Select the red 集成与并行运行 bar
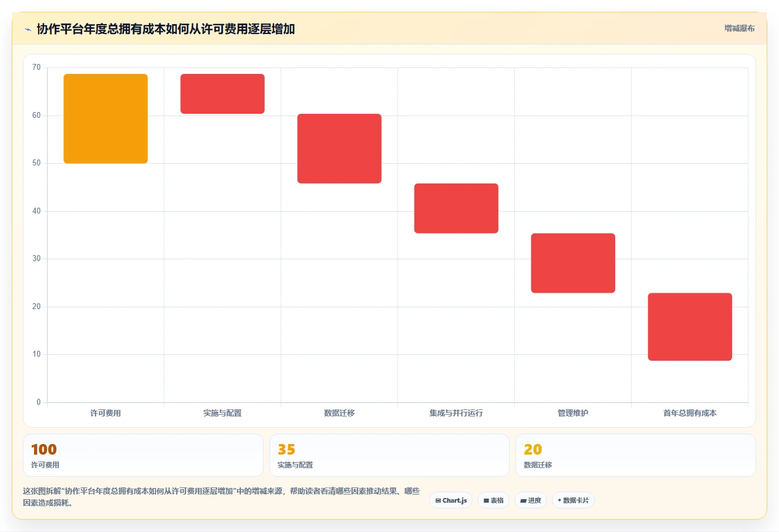Screen dimensions: 779x532 456,208
